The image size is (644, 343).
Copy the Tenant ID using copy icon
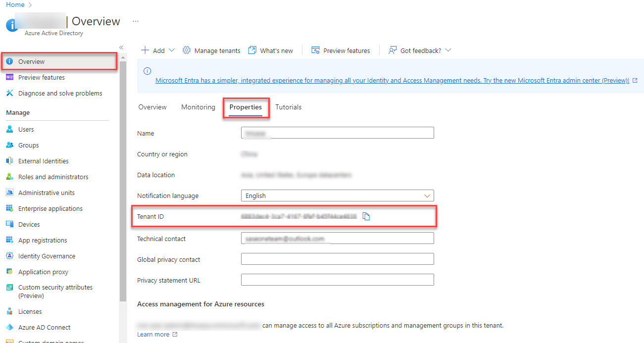[366, 216]
